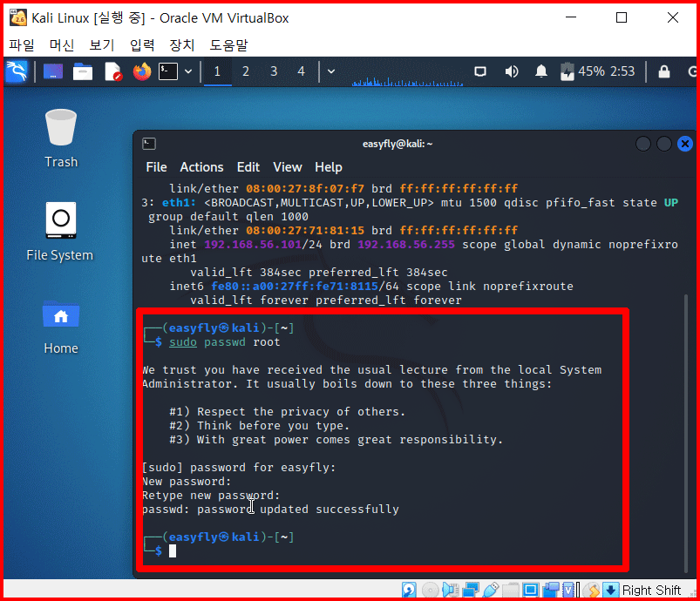
Task: Click the CPU graph monitor in panel
Action: (x=407, y=82)
